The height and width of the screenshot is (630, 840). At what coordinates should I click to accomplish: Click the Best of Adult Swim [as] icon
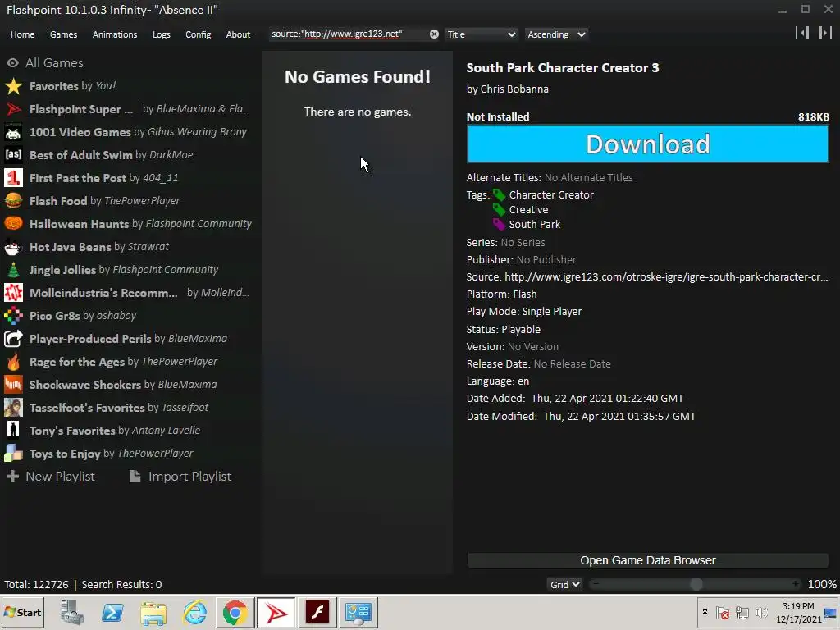[13, 155]
